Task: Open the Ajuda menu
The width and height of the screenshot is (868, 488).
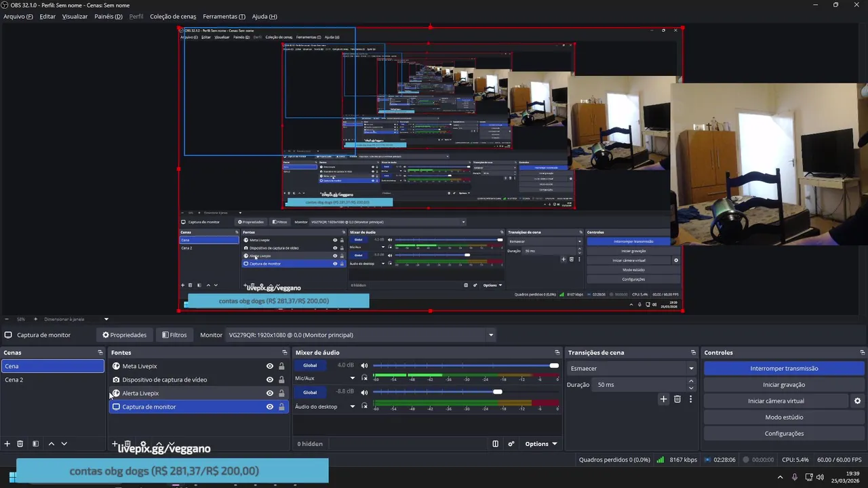Action: coord(264,16)
